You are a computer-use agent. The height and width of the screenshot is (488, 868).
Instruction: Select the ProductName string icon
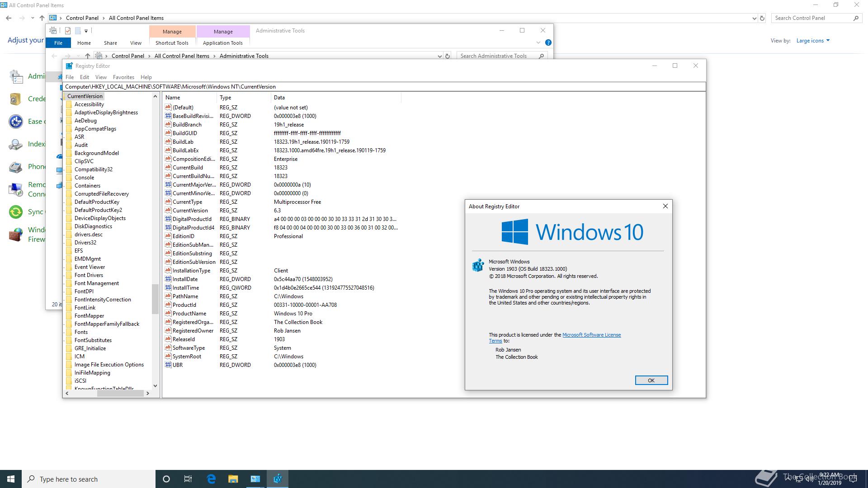click(168, 313)
